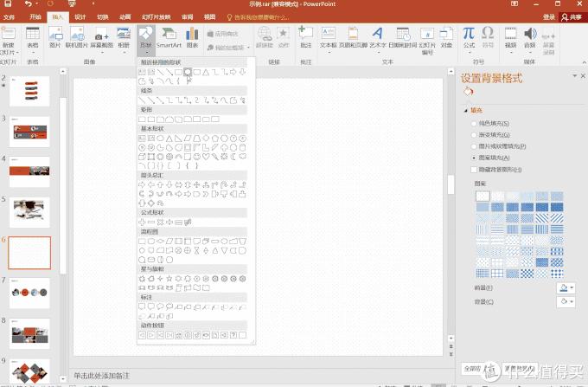Insert an equation with the π 公式 icon
The image size is (588, 387).
click(x=469, y=34)
